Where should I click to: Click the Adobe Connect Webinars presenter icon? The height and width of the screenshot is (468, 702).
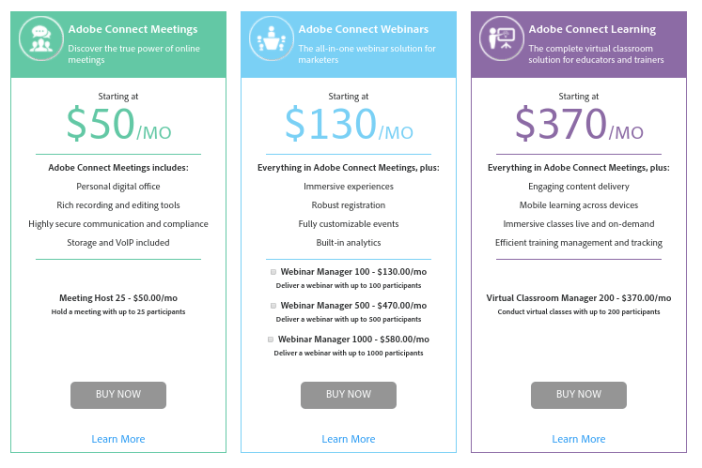[271, 40]
